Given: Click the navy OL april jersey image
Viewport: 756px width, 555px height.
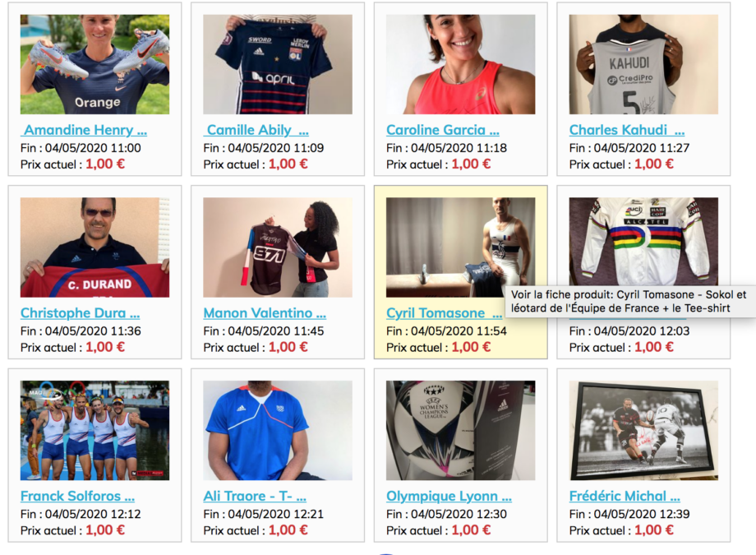Looking at the screenshot, I should 278,64.
